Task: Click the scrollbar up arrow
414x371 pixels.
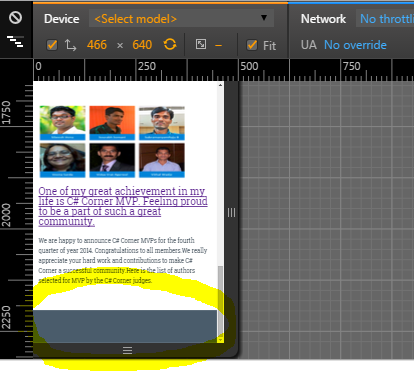Action: 220,85
